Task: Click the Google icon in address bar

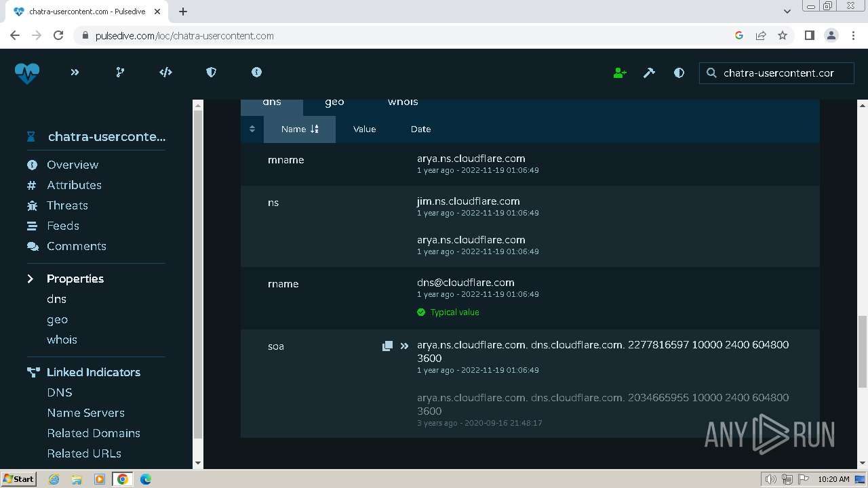Action: point(739,35)
